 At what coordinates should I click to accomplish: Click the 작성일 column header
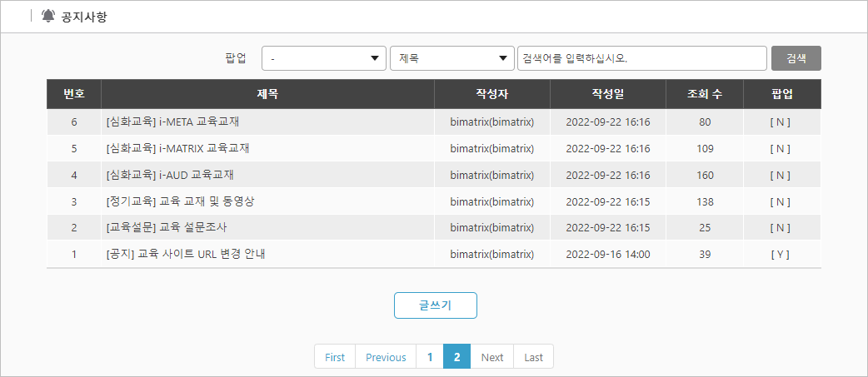[608, 94]
